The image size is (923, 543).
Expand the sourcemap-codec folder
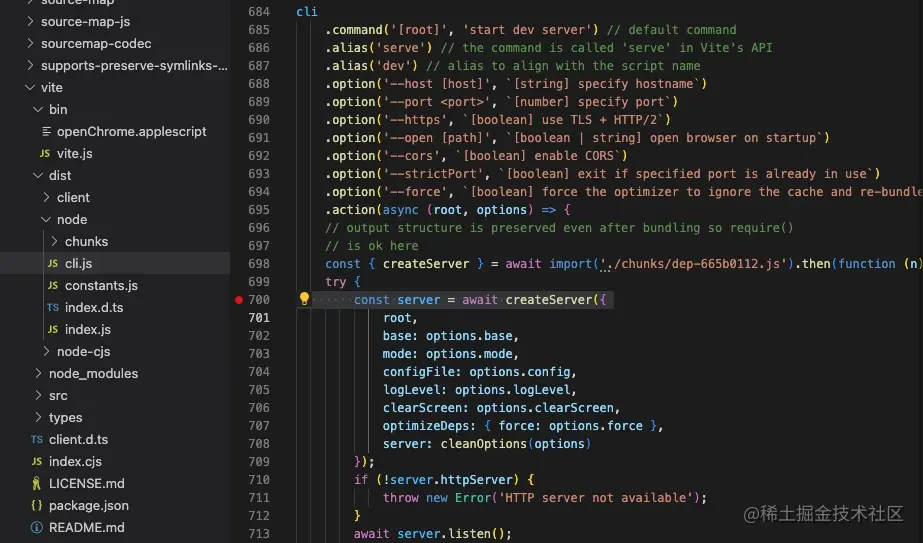pos(30,44)
